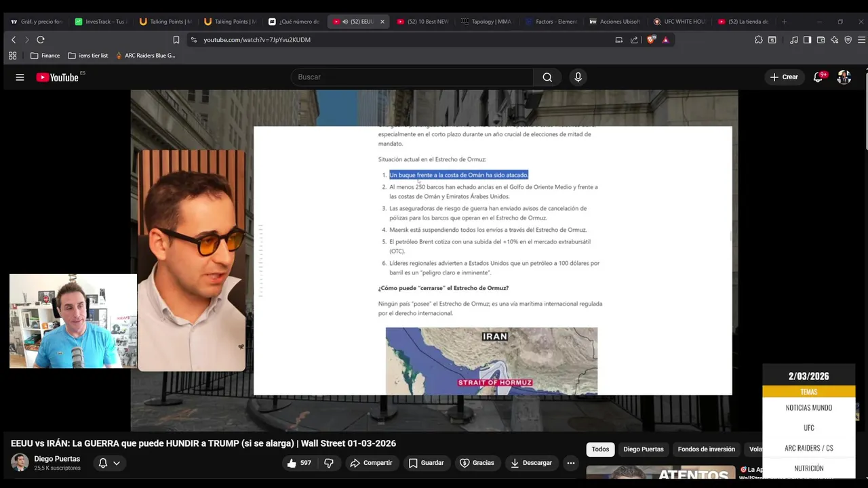Viewport: 868px width, 488px height.
Task: Click the Compartir button
Action: click(371, 463)
